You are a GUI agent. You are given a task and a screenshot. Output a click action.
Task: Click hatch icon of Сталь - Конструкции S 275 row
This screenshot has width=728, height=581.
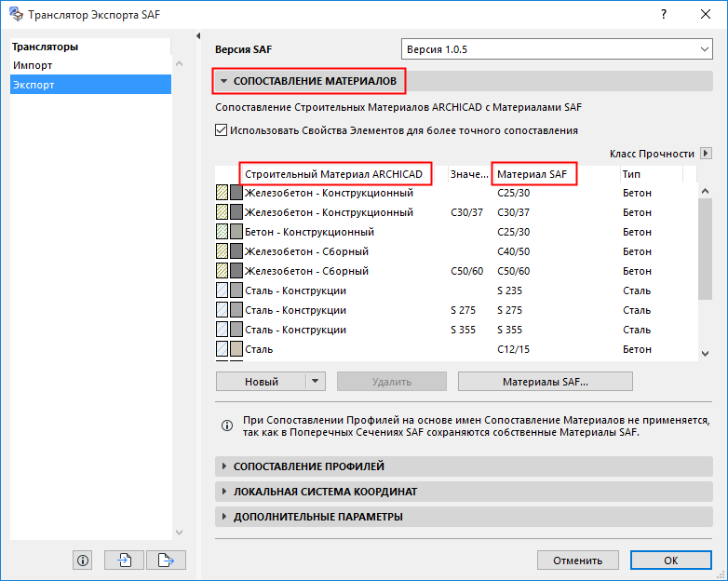(x=222, y=310)
